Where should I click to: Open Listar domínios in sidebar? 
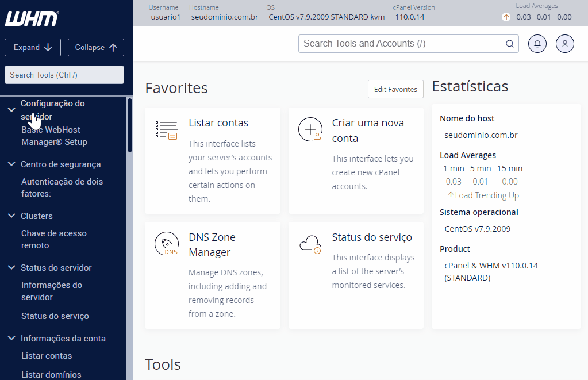pos(51,375)
